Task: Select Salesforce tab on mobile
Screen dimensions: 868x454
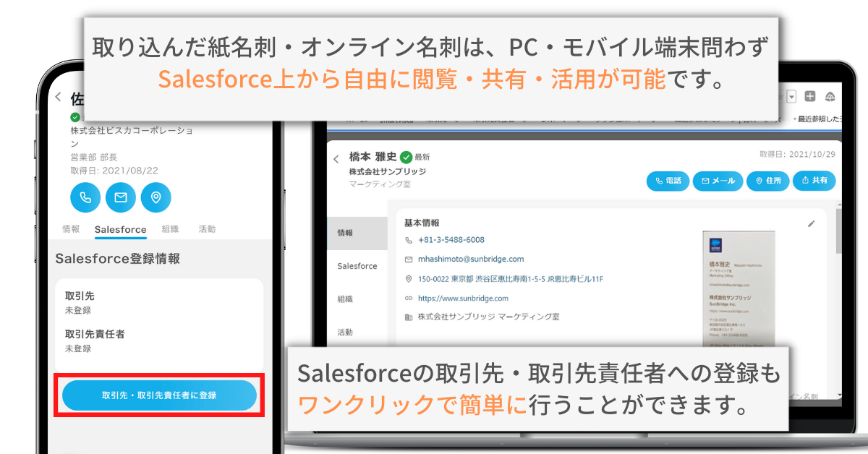Action: coord(120,229)
